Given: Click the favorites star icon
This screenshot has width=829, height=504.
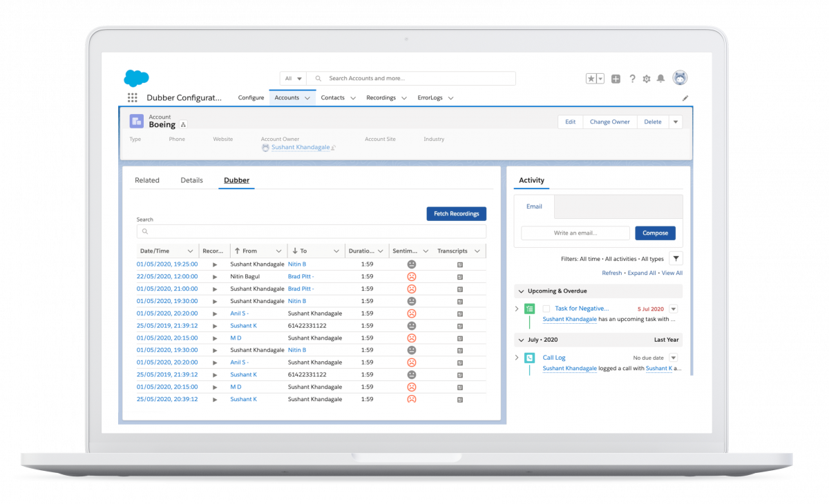Looking at the screenshot, I should [591, 79].
